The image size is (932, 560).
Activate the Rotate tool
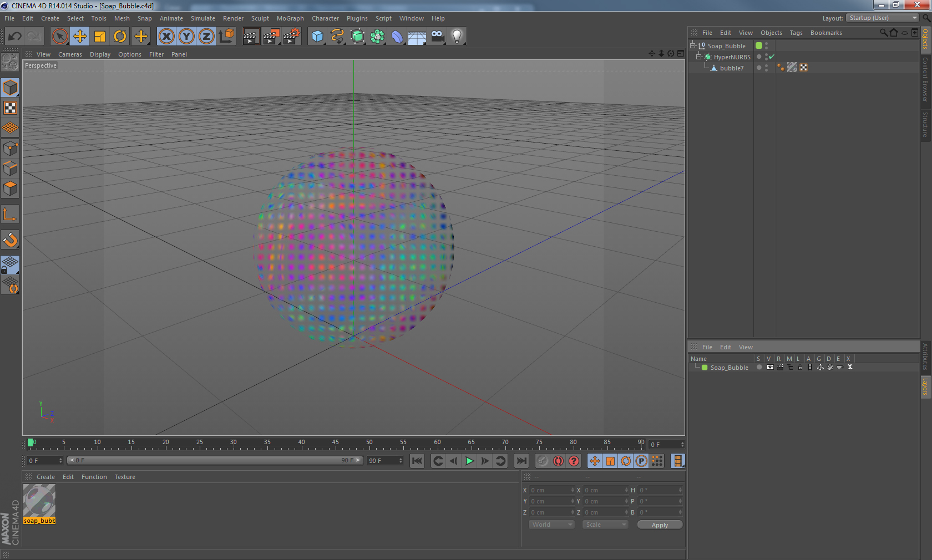point(120,37)
